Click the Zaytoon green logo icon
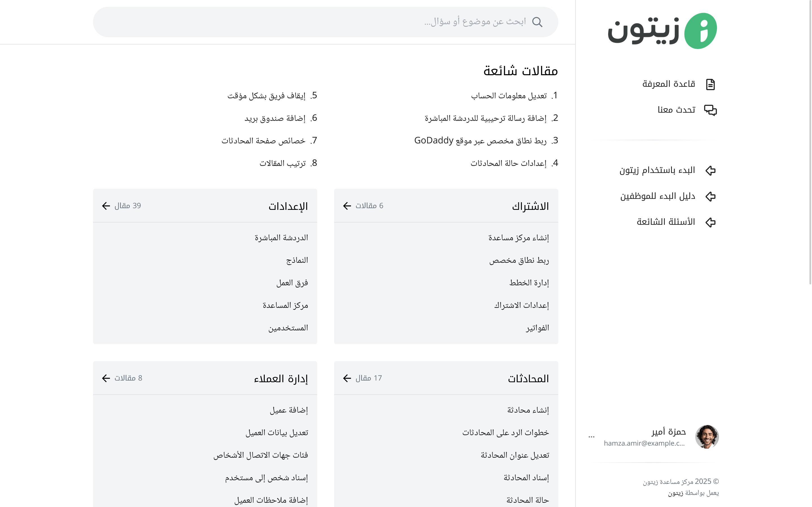This screenshot has height=507, width=812. tap(700, 31)
